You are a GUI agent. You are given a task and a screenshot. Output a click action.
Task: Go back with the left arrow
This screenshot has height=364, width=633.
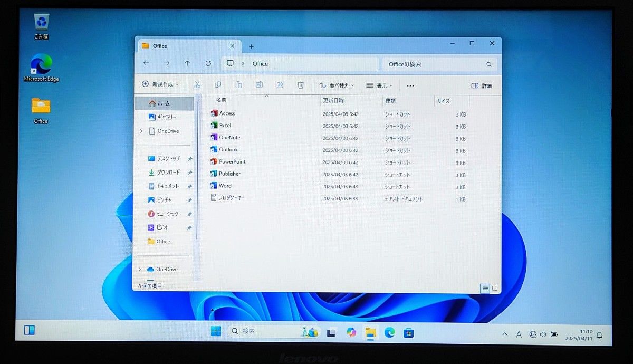click(146, 63)
